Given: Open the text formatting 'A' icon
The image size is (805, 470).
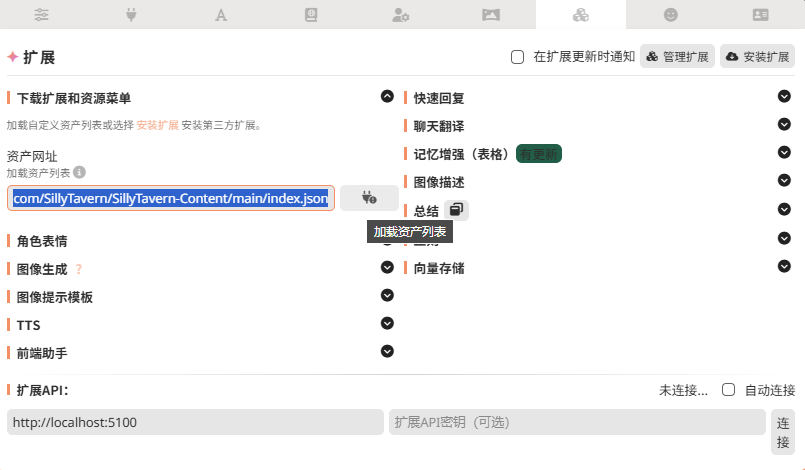Looking at the screenshot, I should click(221, 15).
